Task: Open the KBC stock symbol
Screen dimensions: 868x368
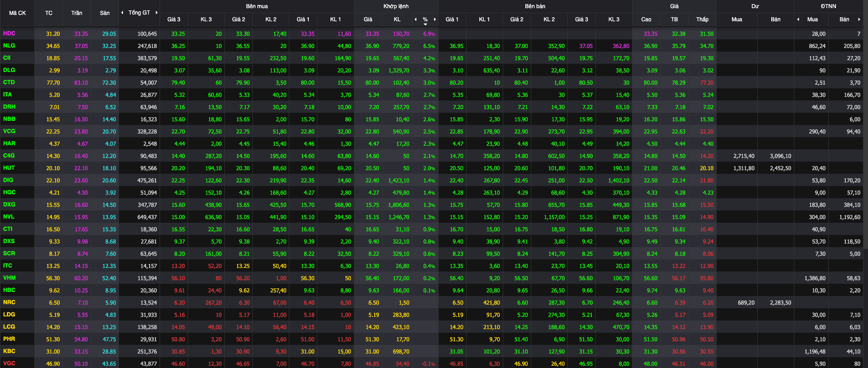Action: click(x=9, y=351)
